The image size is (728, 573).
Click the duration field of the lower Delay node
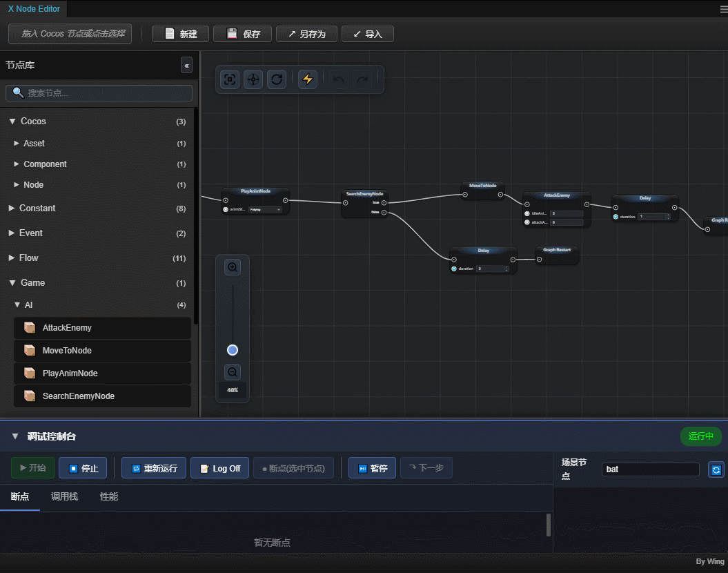click(493, 269)
